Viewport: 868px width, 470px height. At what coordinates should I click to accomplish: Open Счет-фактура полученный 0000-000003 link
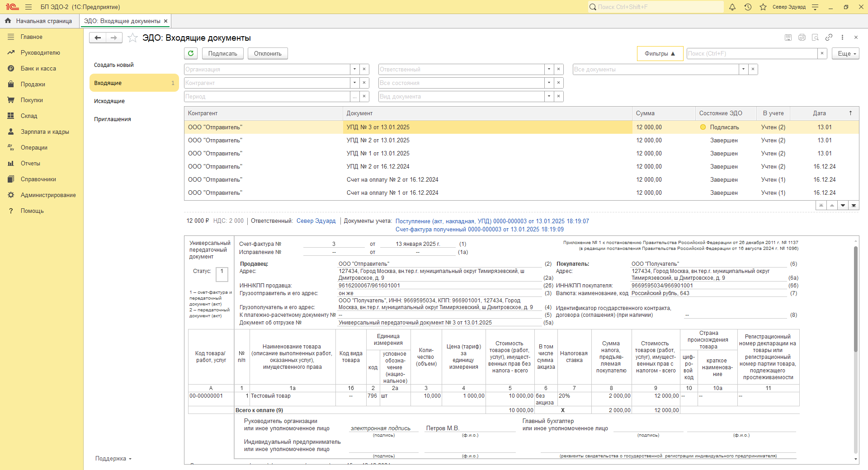(x=479, y=230)
